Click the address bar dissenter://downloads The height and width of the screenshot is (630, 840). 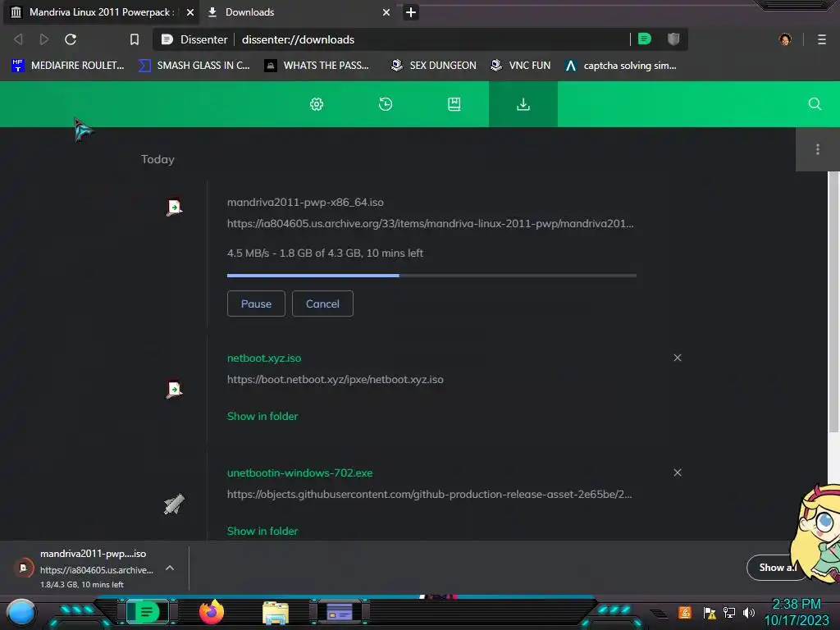[x=298, y=39]
